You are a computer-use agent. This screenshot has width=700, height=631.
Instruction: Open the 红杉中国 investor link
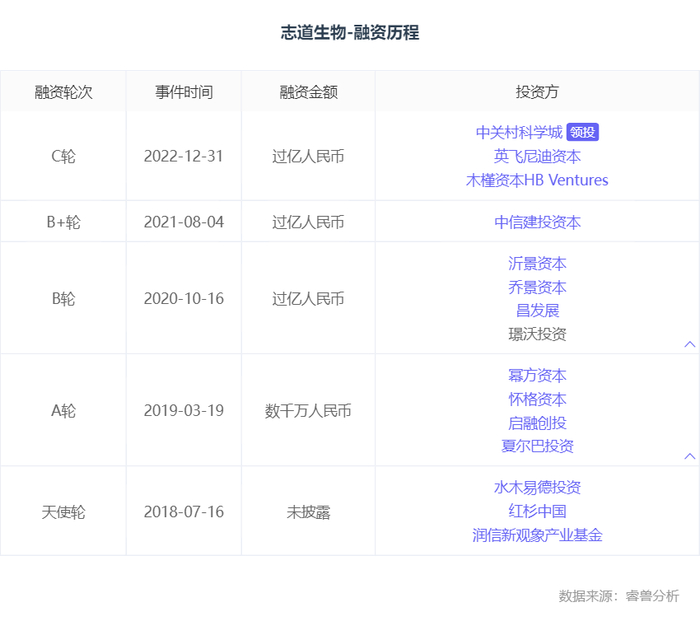(537, 511)
